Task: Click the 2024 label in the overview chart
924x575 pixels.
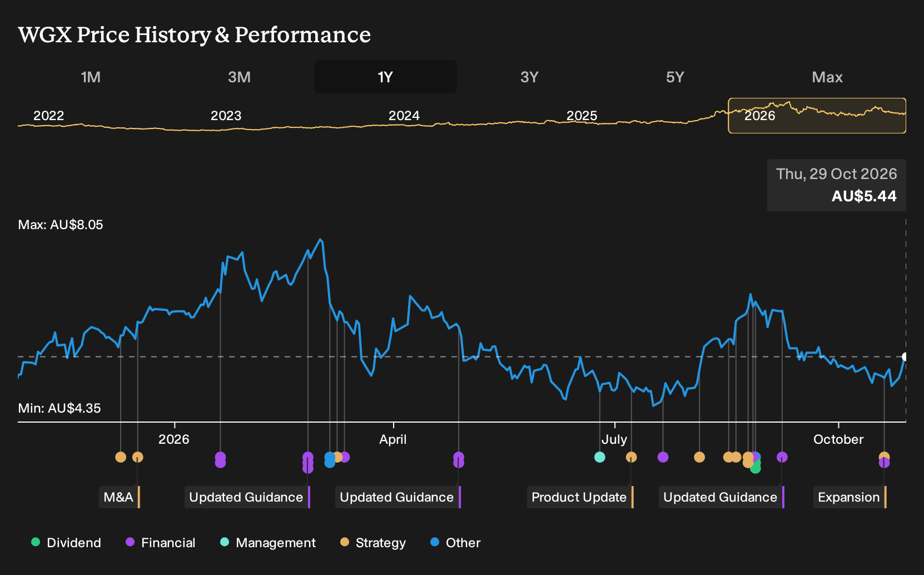Action: [404, 116]
